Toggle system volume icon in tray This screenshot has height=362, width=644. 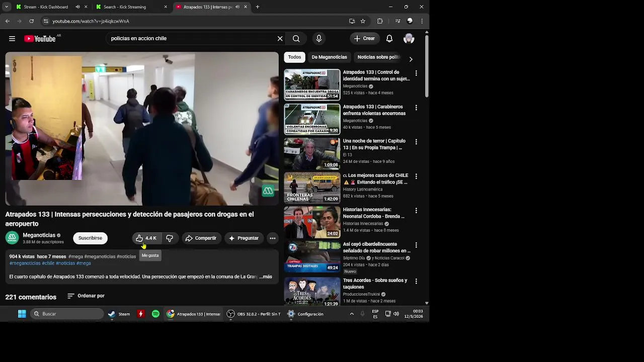(396, 314)
